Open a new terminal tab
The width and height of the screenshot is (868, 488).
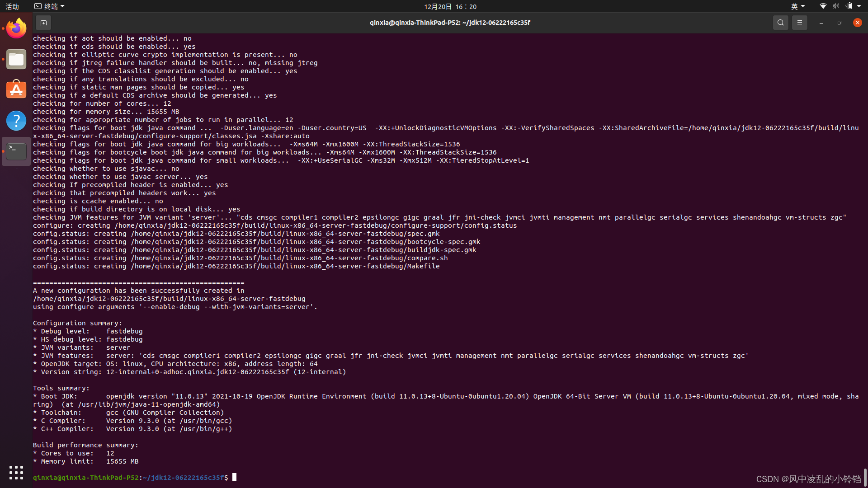[x=43, y=23]
